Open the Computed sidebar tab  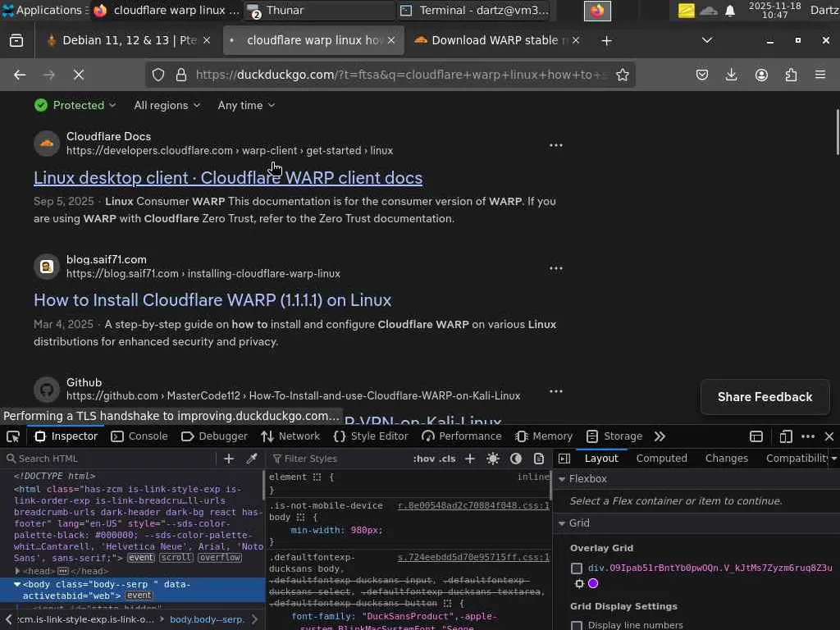(x=662, y=459)
